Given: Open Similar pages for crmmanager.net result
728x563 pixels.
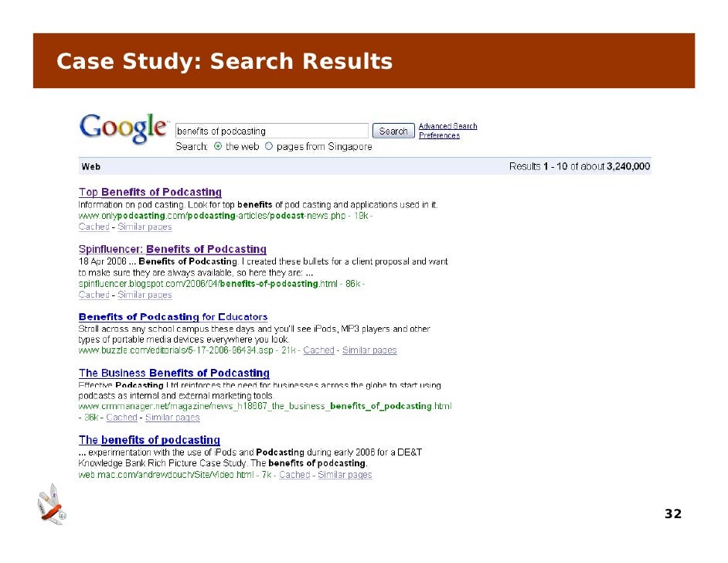Looking at the screenshot, I should (172, 418).
